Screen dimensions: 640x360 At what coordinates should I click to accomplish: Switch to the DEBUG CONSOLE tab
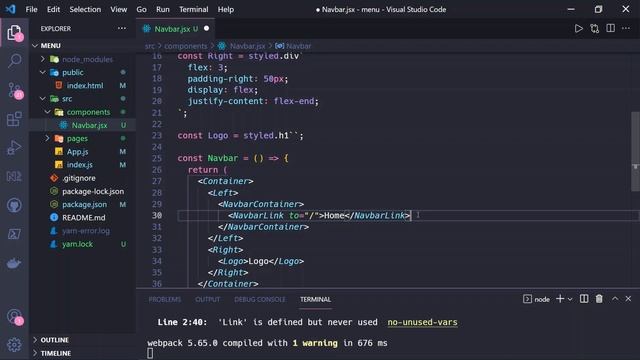tap(260, 300)
